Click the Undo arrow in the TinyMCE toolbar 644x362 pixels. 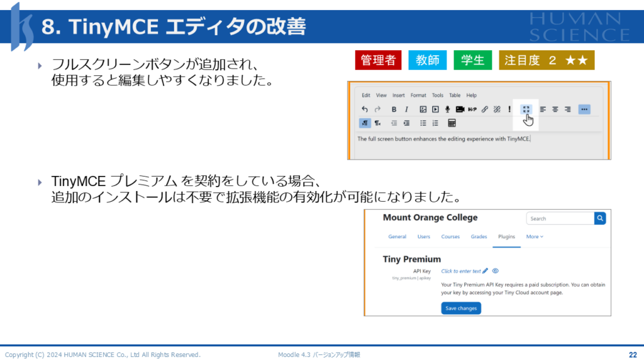[x=365, y=109]
